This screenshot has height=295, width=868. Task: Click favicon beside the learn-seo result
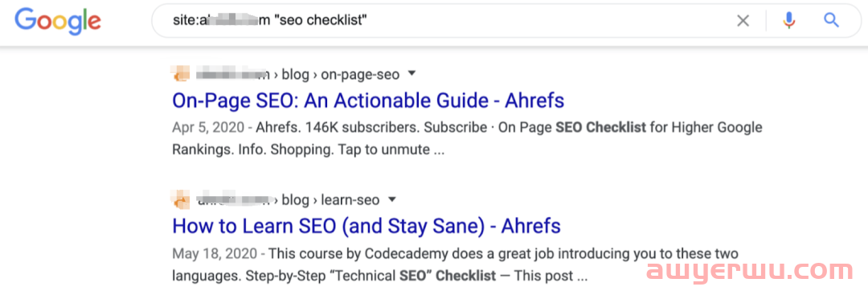point(181,199)
